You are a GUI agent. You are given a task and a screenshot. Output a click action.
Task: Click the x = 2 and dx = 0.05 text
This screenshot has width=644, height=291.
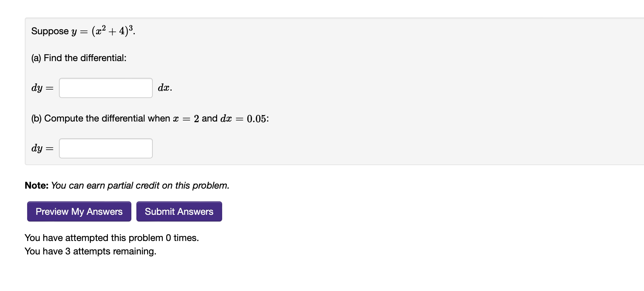point(221,118)
